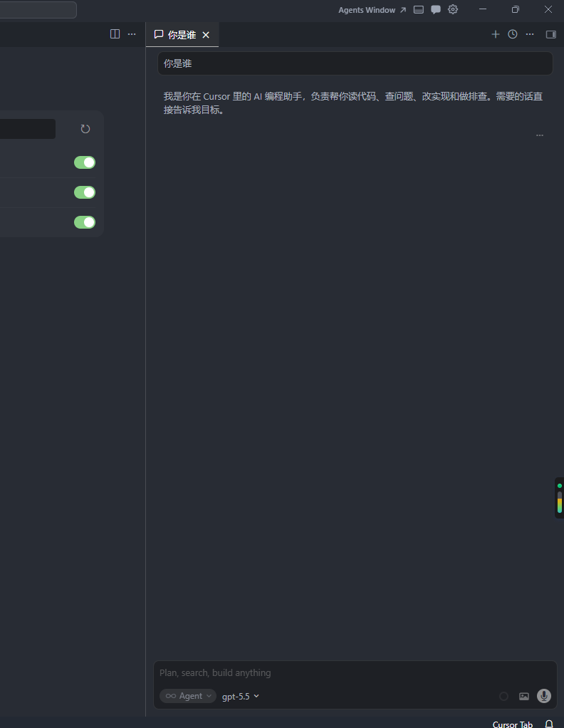Turn off the first green toggle
The width and height of the screenshot is (564, 728).
pos(85,162)
